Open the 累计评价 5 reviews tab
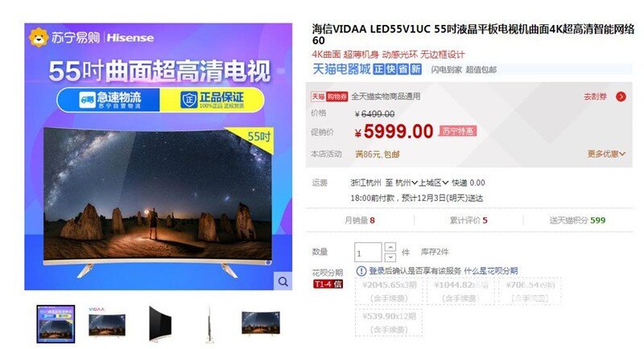This screenshot has width=644, height=349. pyautogui.click(x=469, y=220)
